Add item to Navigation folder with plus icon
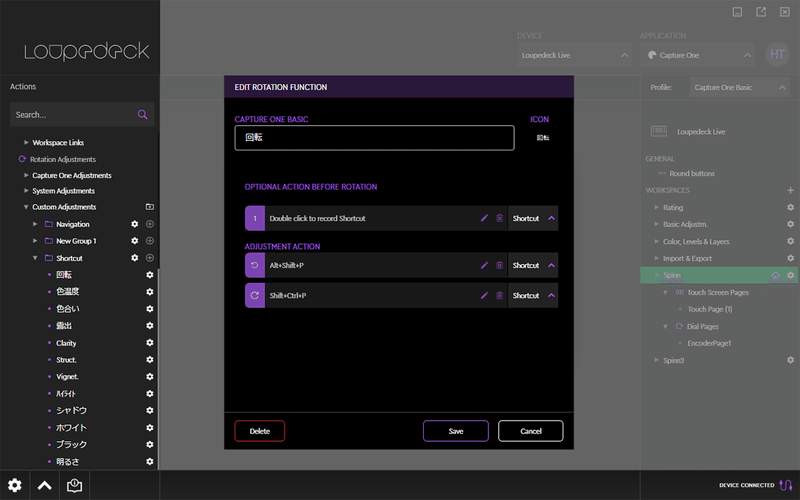Viewport: 800px width, 500px height. coord(150,224)
